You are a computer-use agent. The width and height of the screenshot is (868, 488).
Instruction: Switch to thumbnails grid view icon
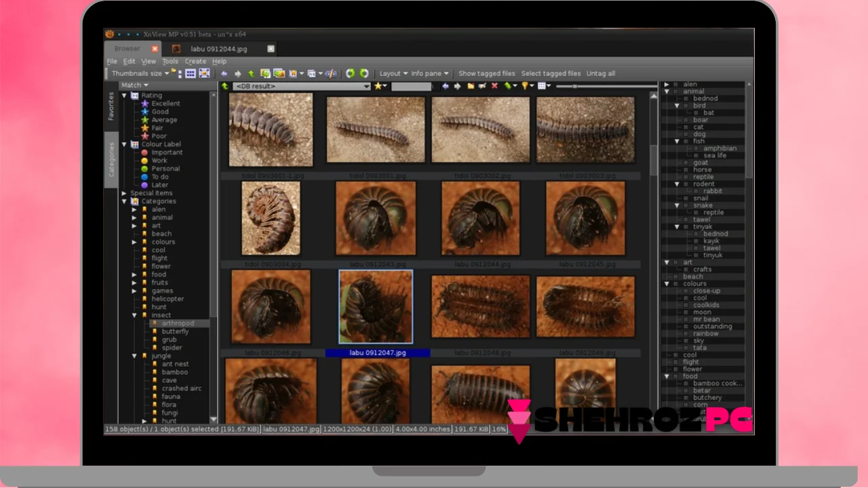[x=191, y=73]
